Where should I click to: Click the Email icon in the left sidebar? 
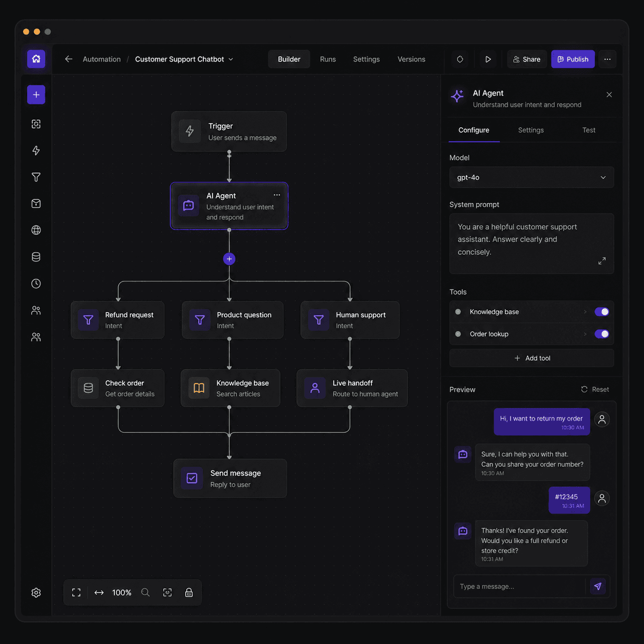click(x=36, y=203)
